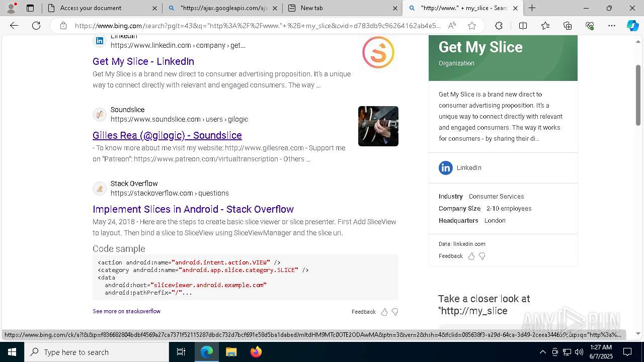644x362 pixels.
Task: Go back to previous page
Action: click(14, 26)
